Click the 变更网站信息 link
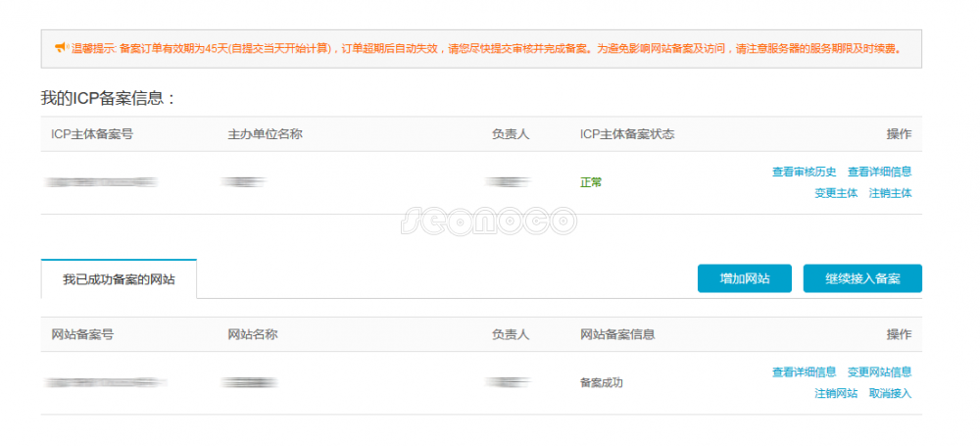Viewport: 980px width, 446px height. 879,372
